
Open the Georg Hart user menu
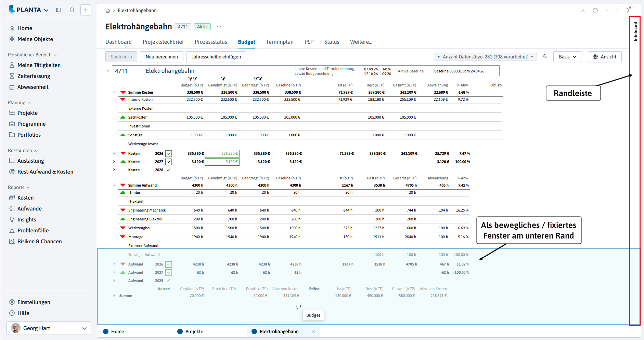click(49, 328)
